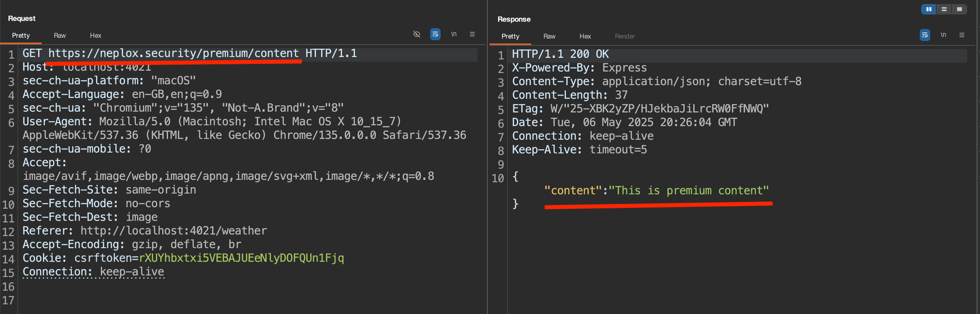Image resolution: width=980 pixels, height=314 pixels.
Task: Select the Pretty tab in Response
Action: (510, 36)
